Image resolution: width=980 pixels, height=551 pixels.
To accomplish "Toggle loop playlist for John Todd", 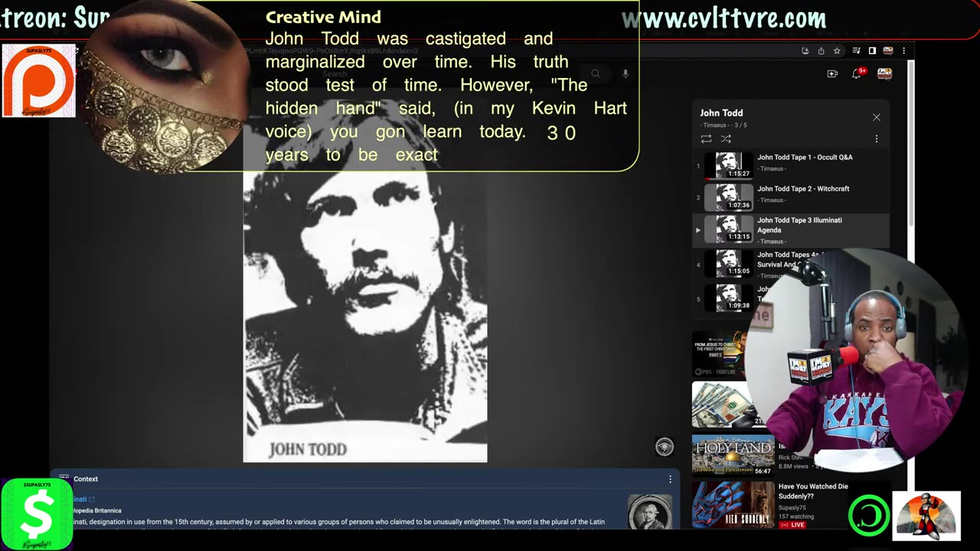I will [x=706, y=139].
